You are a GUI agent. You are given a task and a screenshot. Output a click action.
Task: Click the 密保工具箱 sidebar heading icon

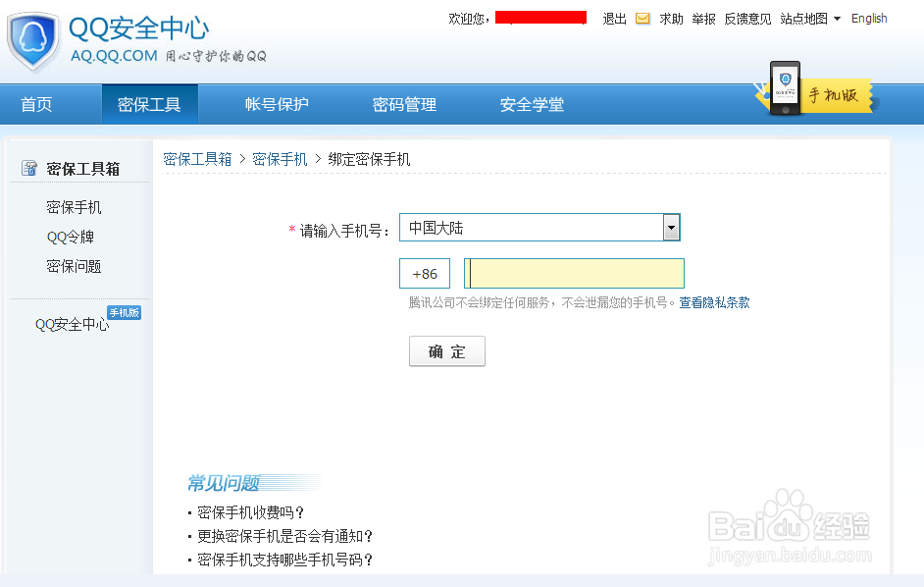28,168
